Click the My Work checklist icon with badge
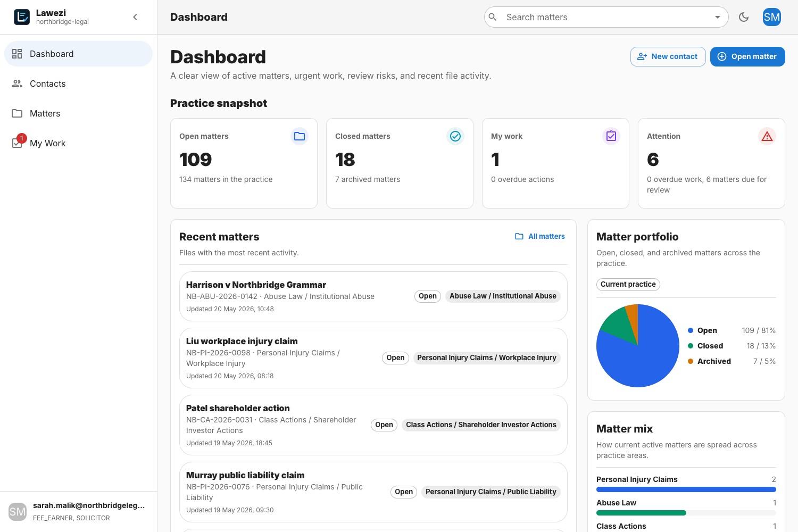 tap(17, 144)
